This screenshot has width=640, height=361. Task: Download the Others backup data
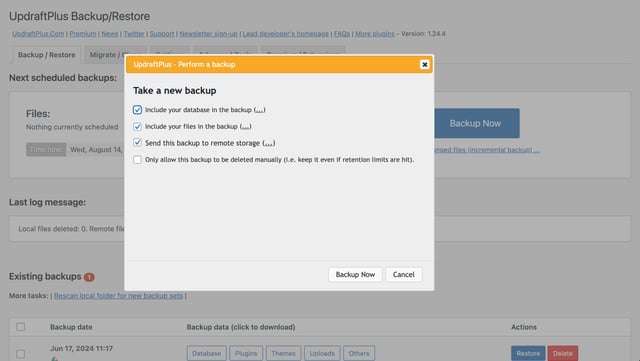coord(359,353)
